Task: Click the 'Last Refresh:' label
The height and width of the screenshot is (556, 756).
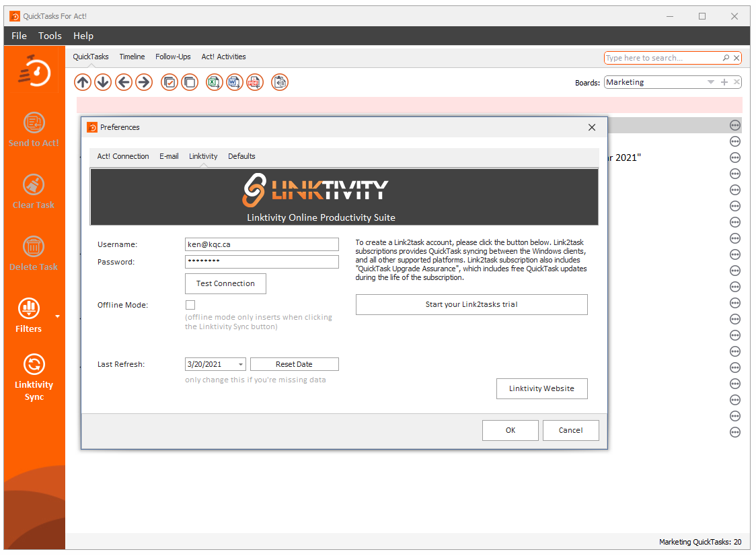Action: pos(121,364)
